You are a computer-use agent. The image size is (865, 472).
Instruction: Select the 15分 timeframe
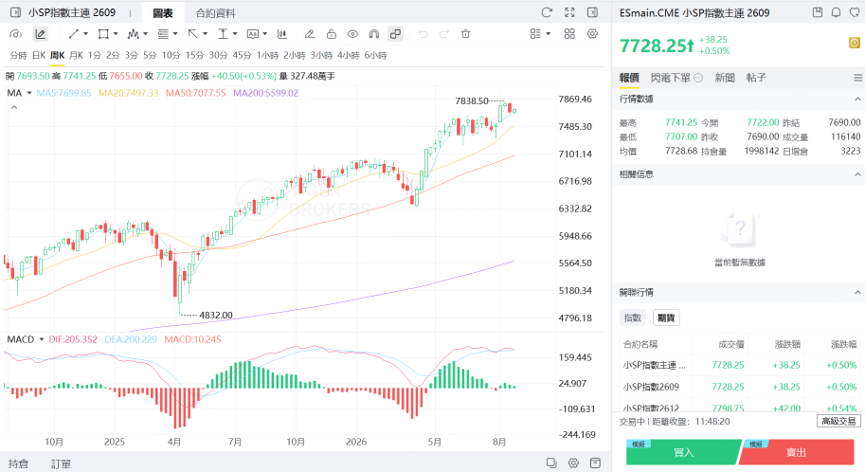[195, 55]
